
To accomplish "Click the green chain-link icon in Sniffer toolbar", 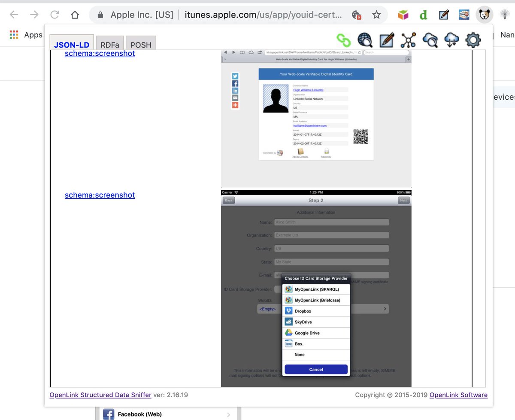I will (x=343, y=40).
